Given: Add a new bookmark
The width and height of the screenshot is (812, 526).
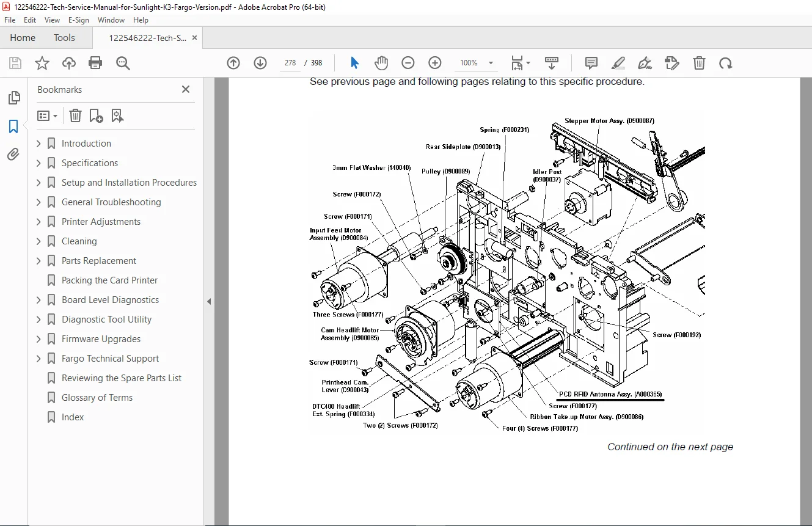Looking at the screenshot, I should 96,115.
